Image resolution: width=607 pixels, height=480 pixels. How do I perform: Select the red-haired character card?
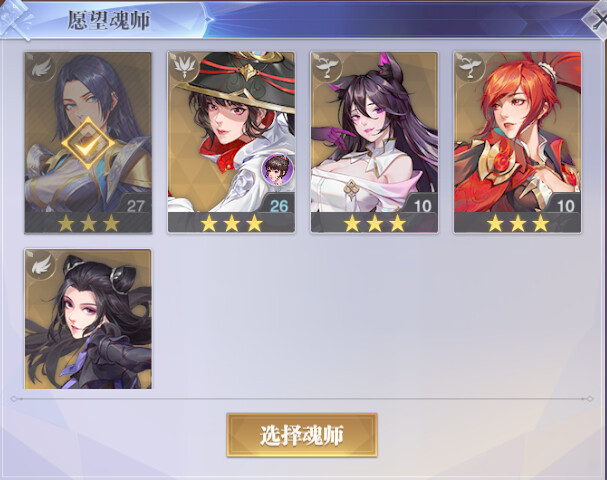click(517, 143)
